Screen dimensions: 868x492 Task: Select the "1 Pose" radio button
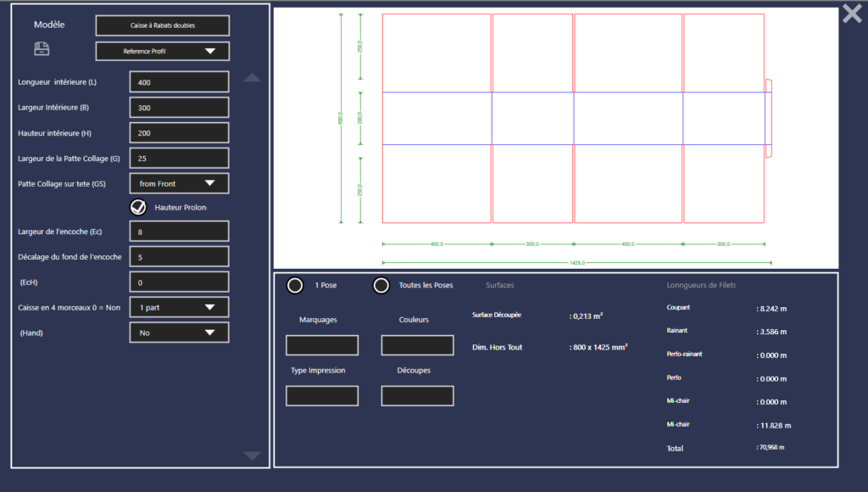coord(295,285)
